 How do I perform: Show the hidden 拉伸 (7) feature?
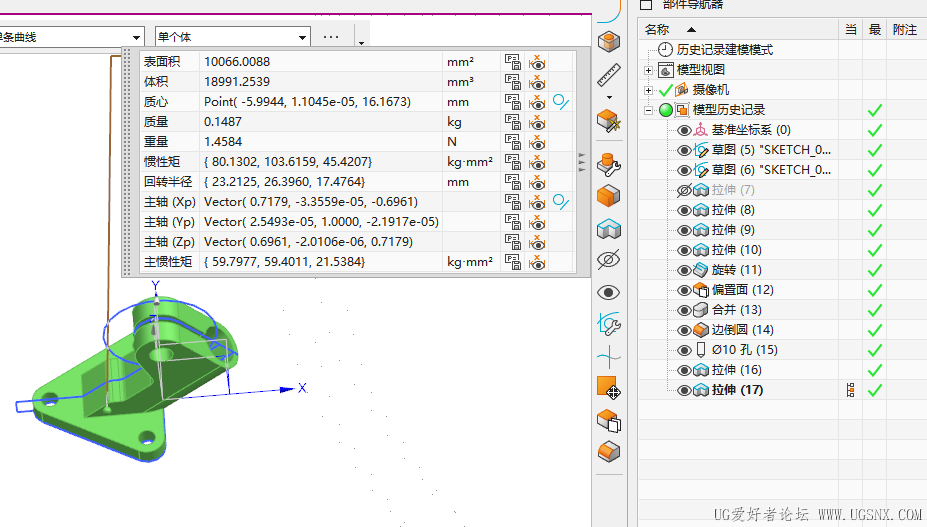coord(685,190)
